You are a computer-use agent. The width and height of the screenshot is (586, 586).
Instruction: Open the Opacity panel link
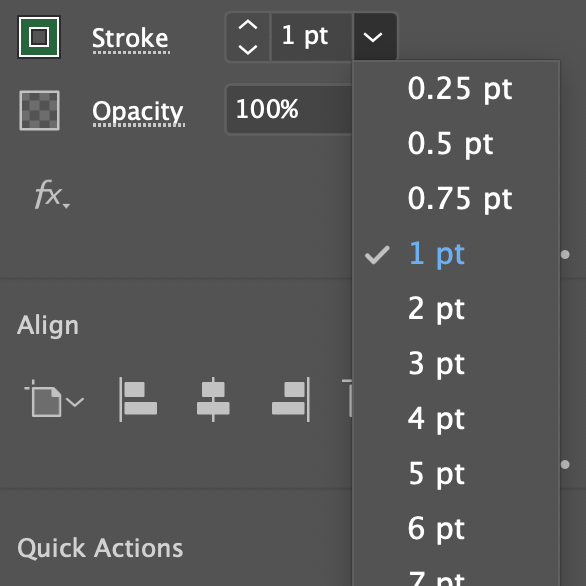click(138, 112)
